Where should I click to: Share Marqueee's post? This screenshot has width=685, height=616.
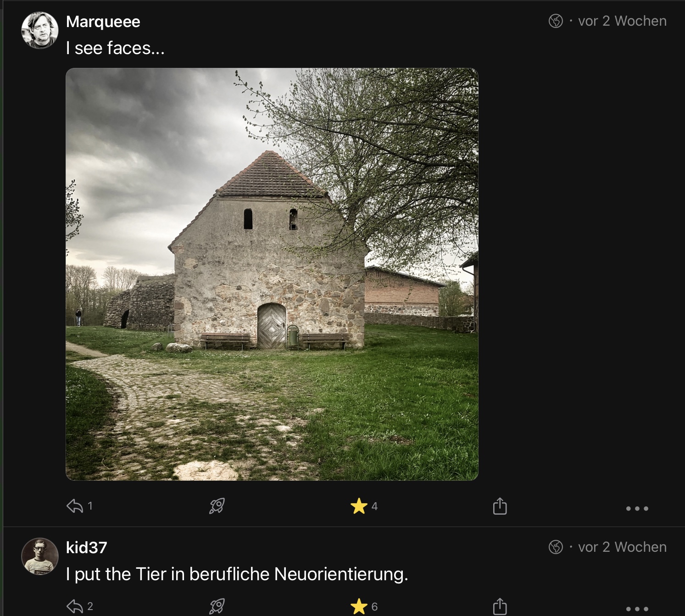tap(500, 506)
